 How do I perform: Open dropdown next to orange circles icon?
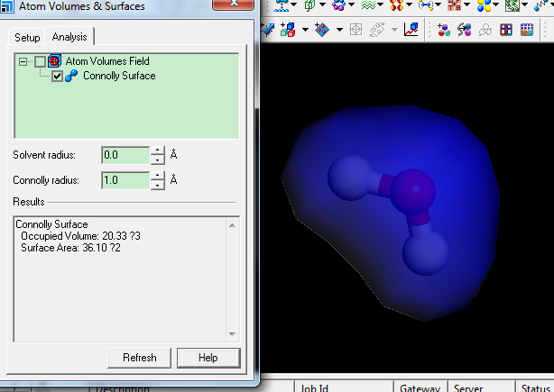[409, 5]
